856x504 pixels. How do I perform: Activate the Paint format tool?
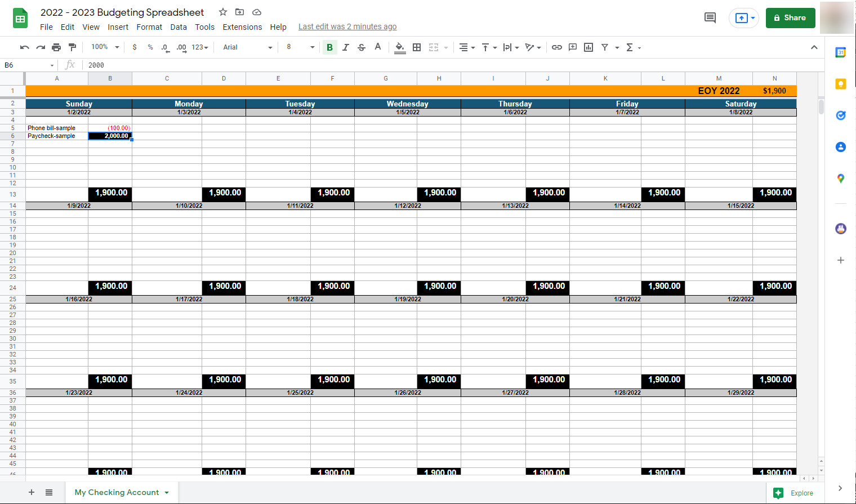[x=72, y=47]
